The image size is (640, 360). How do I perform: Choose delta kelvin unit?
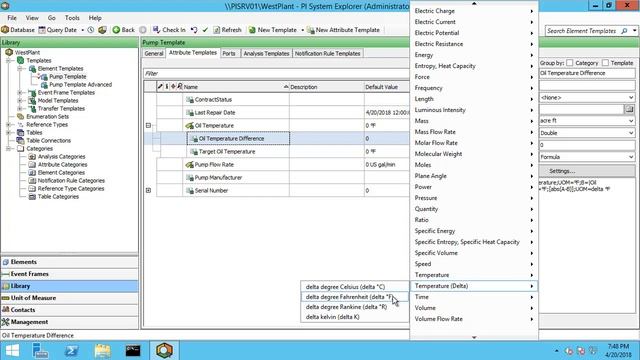(x=354, y=317)
